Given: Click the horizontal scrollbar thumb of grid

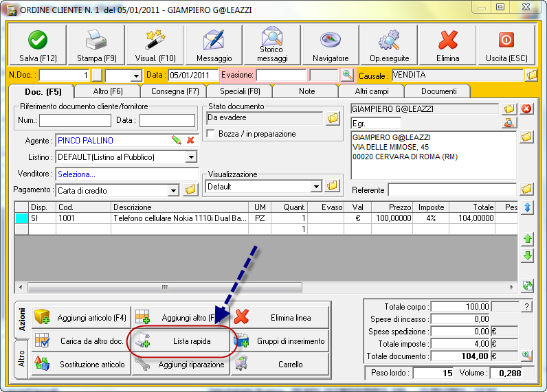Looking at the screenshot, I should pyautogui.click(x=165, y=287).
